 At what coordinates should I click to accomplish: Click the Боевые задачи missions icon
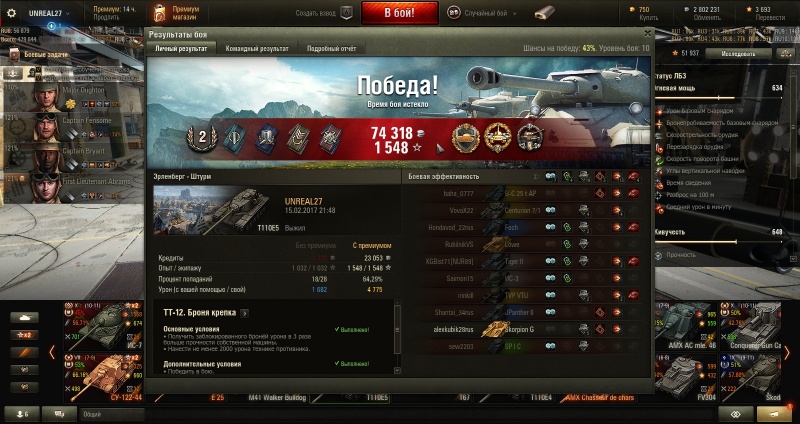click(x=14, y=54)
